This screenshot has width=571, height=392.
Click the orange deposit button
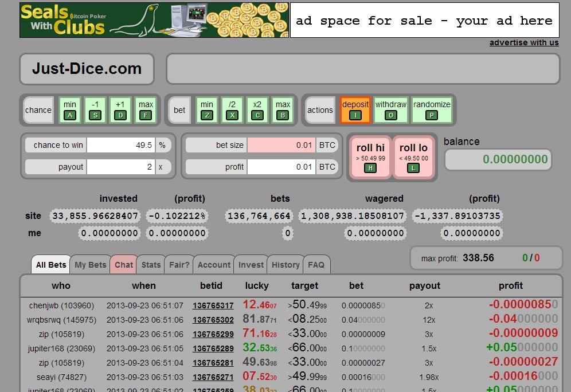click(x=355, y=110)
